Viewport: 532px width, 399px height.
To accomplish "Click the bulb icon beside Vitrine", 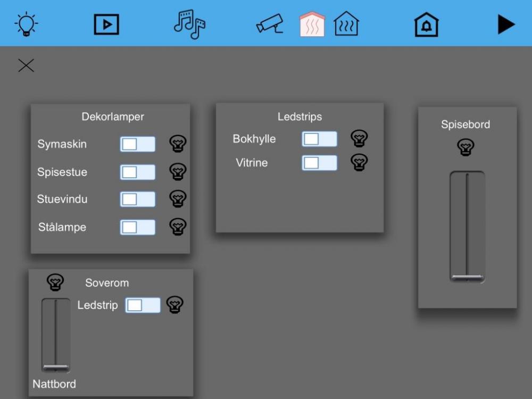I will coord(360,162).
